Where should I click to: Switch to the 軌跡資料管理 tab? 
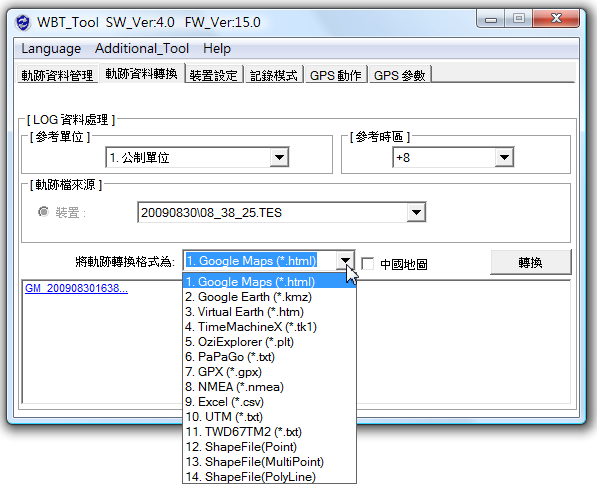pyautogui.click(x=57, y=75)
